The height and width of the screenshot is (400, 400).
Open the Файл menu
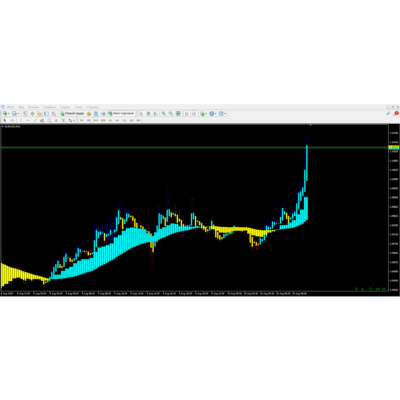coord(10,107)
